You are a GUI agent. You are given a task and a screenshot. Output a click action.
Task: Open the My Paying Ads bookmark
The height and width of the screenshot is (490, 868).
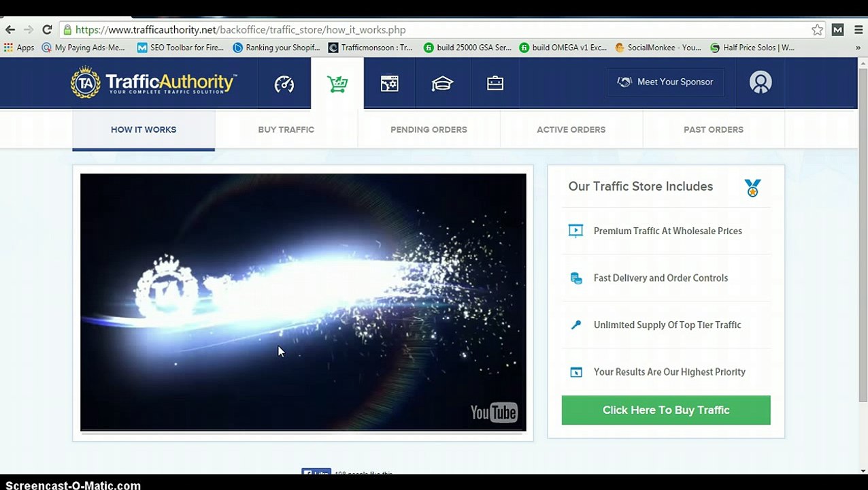[x=83, y=48]
